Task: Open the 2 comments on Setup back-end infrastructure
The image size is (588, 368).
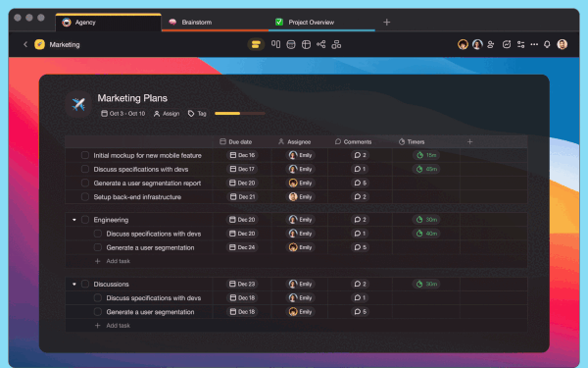Action: [x=360, y=197]
